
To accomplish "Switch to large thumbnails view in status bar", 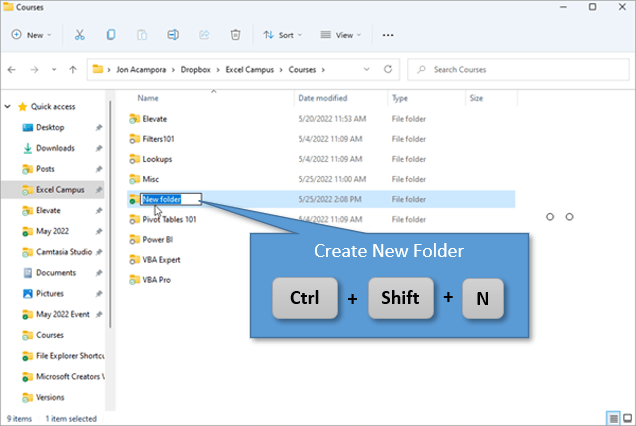I will 626,418.
